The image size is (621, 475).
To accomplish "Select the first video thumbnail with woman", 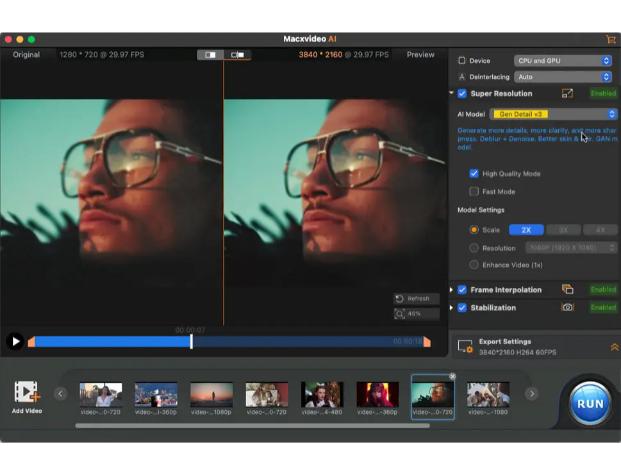I will tap(101, 395).
